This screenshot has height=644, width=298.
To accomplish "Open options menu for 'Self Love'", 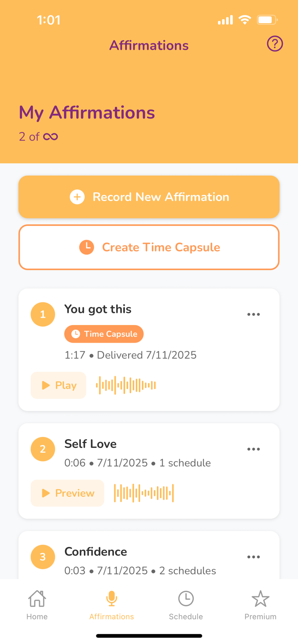I will pos(254,449).
